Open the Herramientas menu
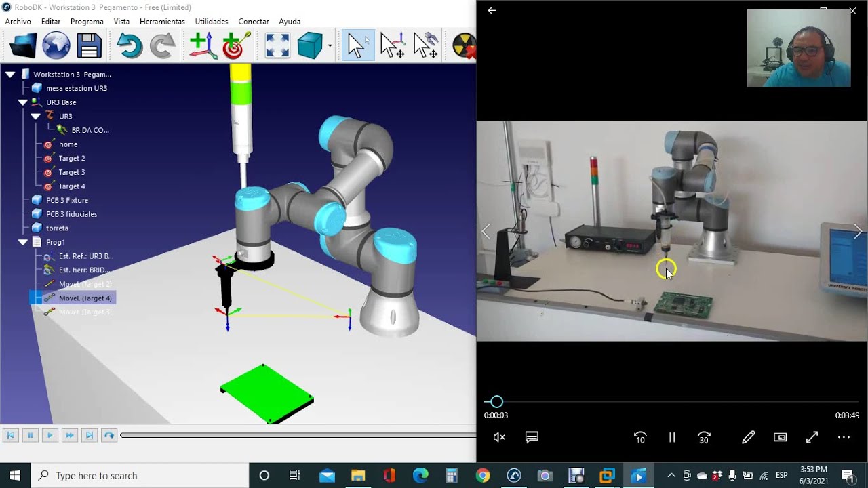The image size is (868, 488). tap(162, 22)
